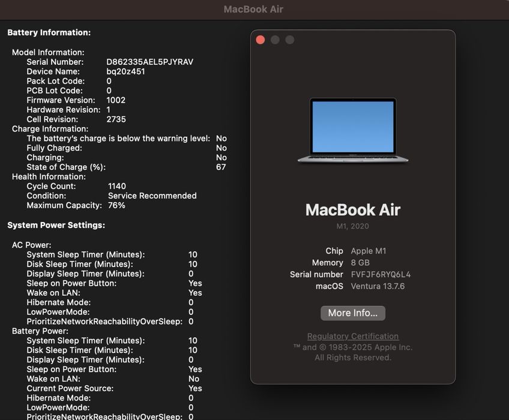Click Battery Power Wake on LAN No value

(x=194, y=379)
